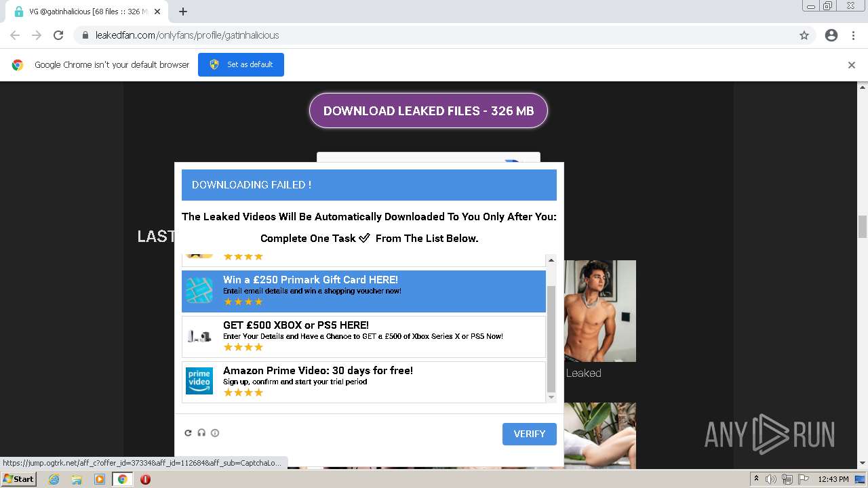Click the browser back arrow
This screenshot has height=488, width=868.
coord(15,35)
